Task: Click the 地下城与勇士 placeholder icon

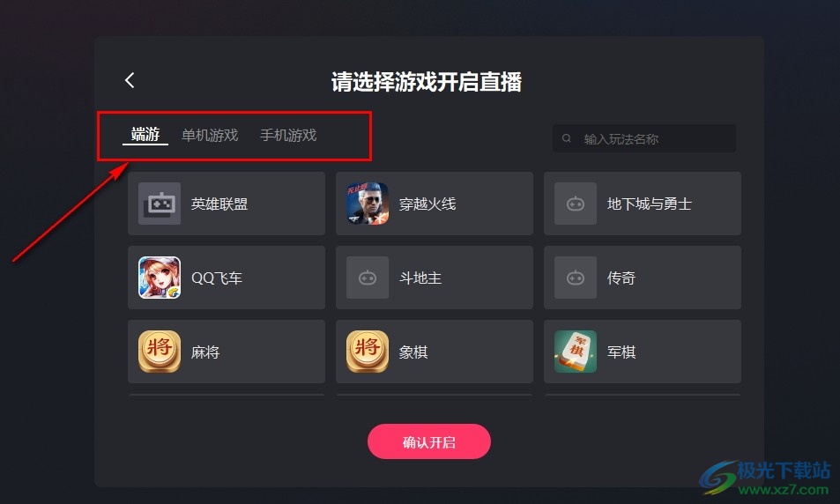Action: tap(576, 204)
